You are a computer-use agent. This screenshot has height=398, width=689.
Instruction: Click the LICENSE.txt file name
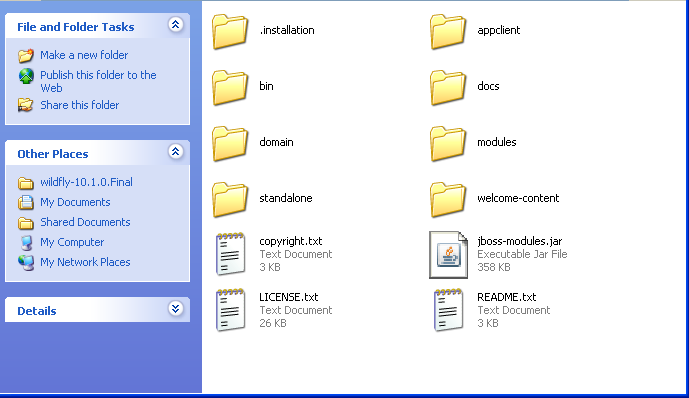[289, 297]
